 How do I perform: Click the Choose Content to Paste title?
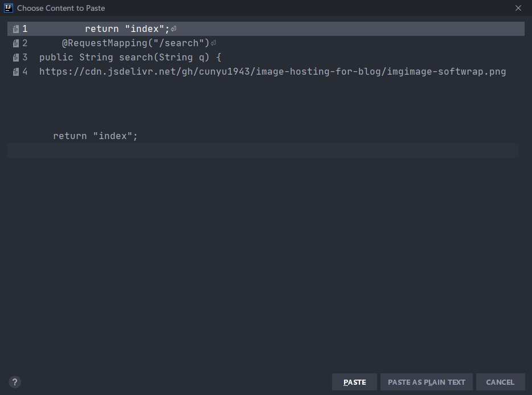[61, 8]
